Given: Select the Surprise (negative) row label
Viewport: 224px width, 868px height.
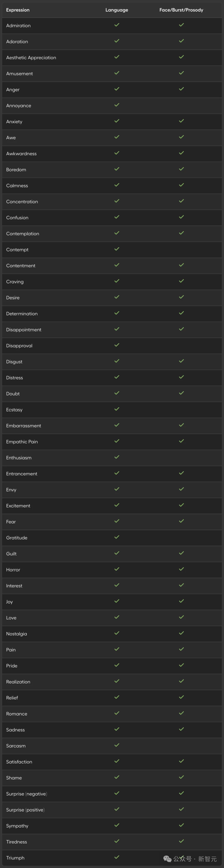Looking at the screenshot, I should 27,794.
